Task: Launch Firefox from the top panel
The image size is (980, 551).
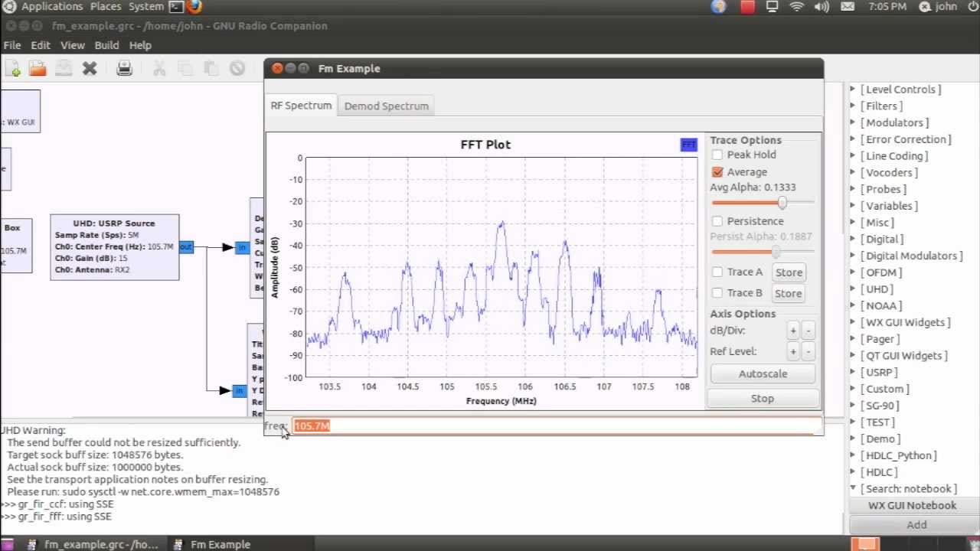Action: (194, 7)
